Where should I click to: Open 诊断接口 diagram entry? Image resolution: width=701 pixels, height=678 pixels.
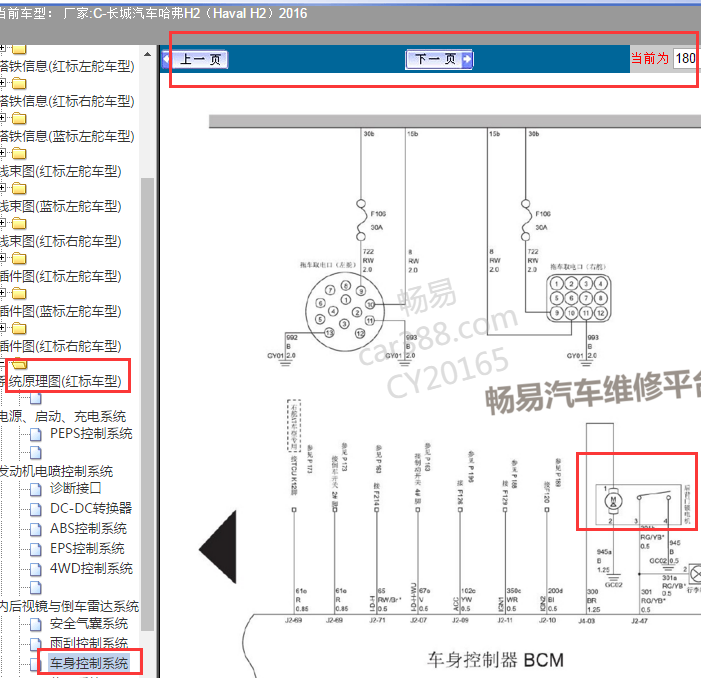76,488
